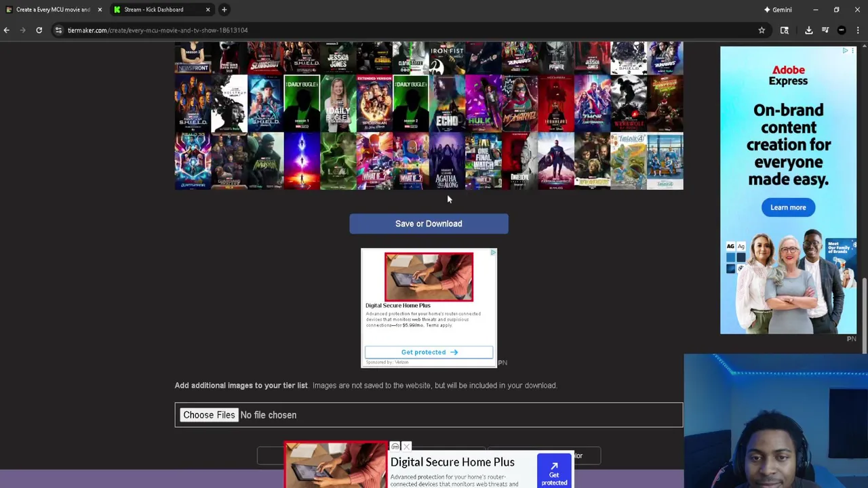This screenshot has width=868, height=488.
Task: Select the Daily Bugle season 2 poster
Action: [x=411, y=104]
